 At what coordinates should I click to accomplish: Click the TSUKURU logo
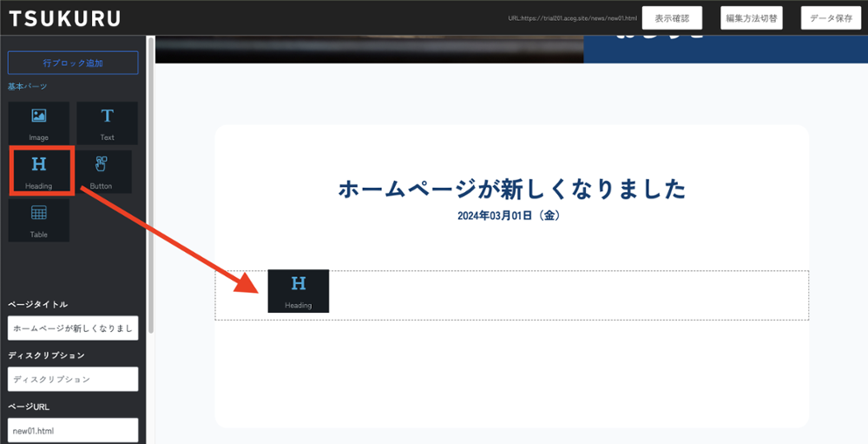(65, 18)
